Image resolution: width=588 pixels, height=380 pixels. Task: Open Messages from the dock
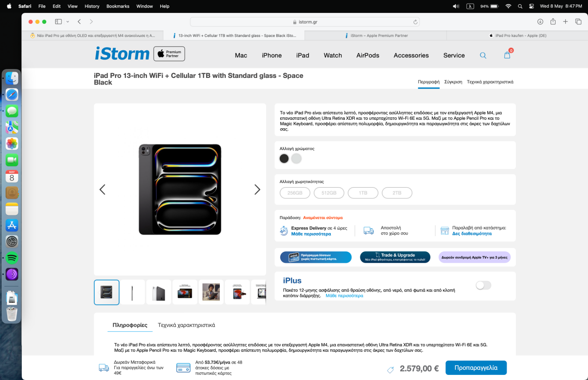(x=12, y=111)
